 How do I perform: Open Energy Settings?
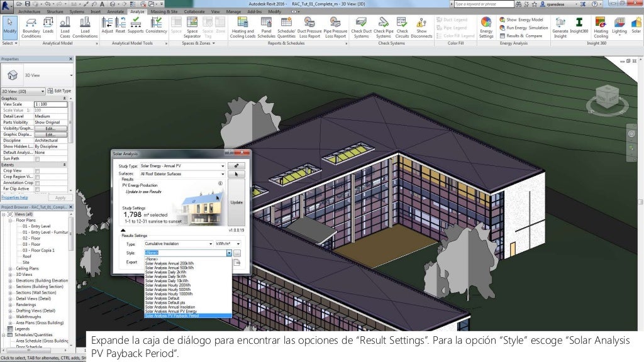pyautogui.click(x=486, y=28)
